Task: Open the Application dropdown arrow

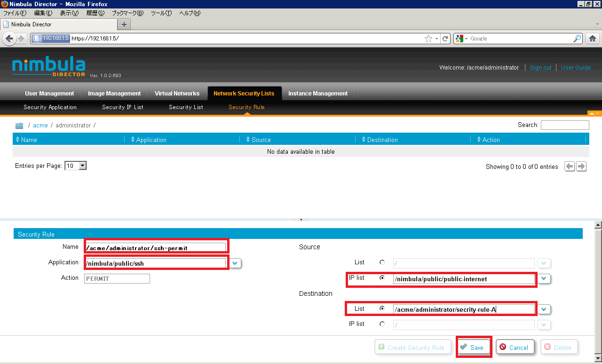Action: pos(236,263)
